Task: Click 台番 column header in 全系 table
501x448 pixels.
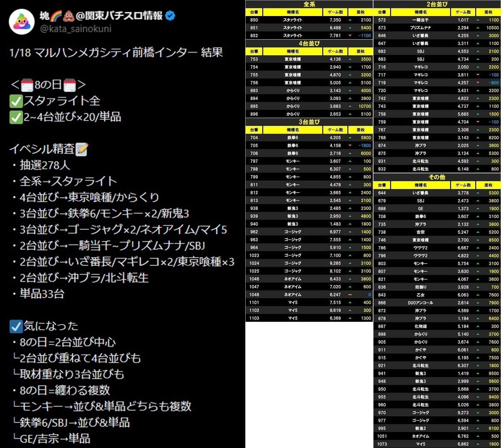Action: tap(254, 12)
